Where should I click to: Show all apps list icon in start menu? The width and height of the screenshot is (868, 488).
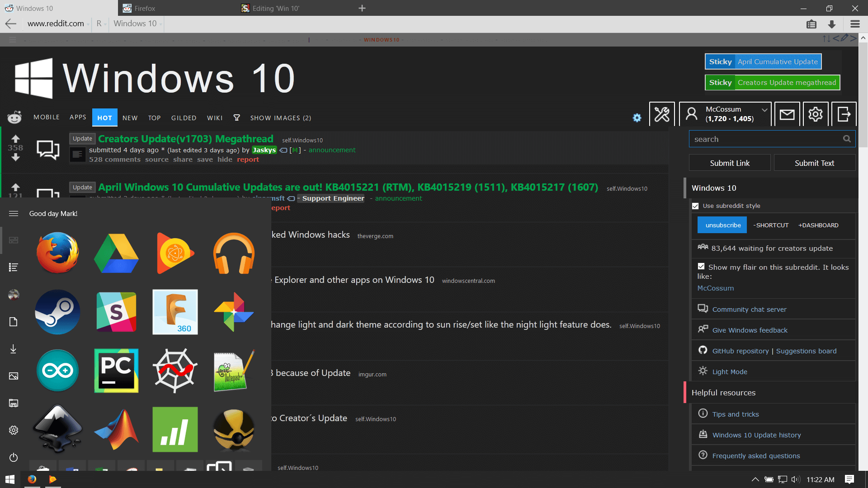[14, 267]
